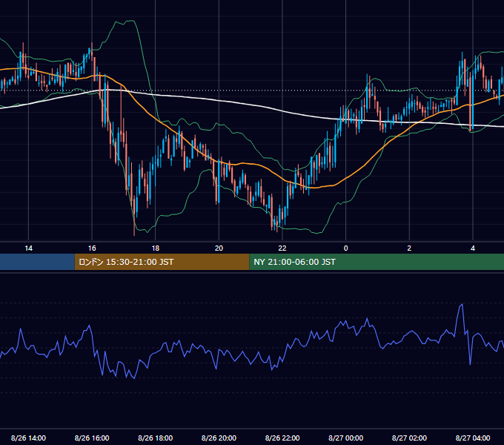Click hour label 18 on the price chart axis
This screenshot has height=445, width=504.
[156, 248]
